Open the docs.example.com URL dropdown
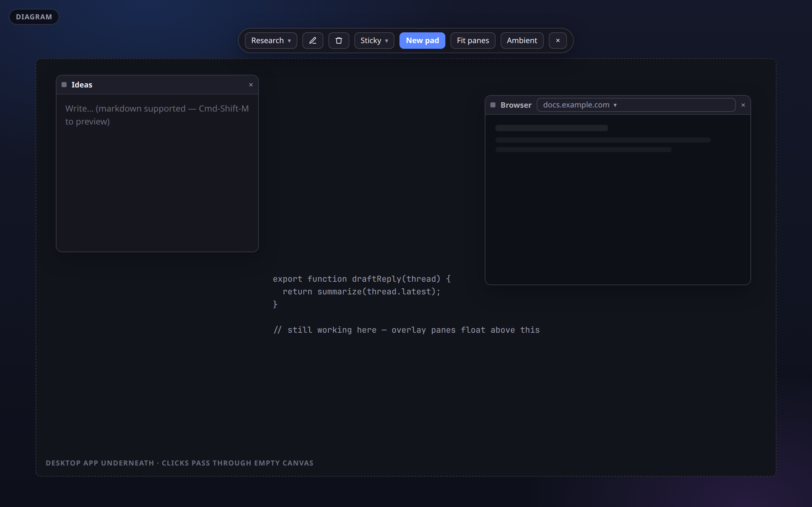 tap(636, 105)
